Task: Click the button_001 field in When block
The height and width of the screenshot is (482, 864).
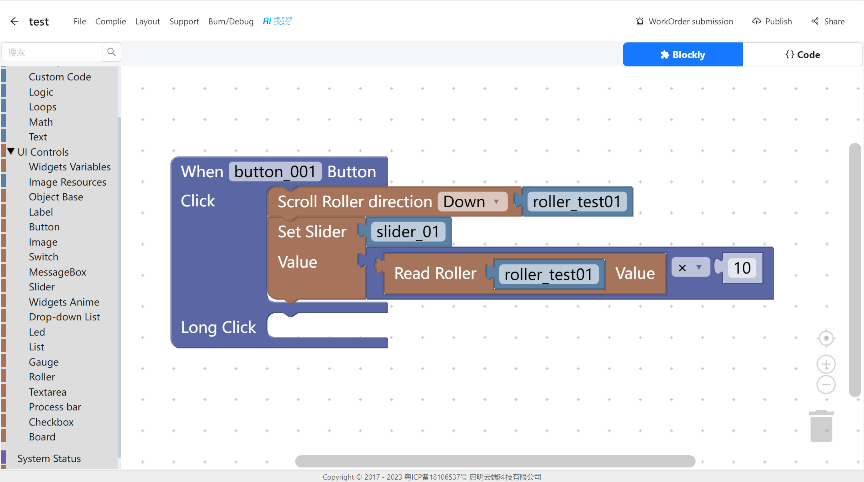Action: click(275, 172)
